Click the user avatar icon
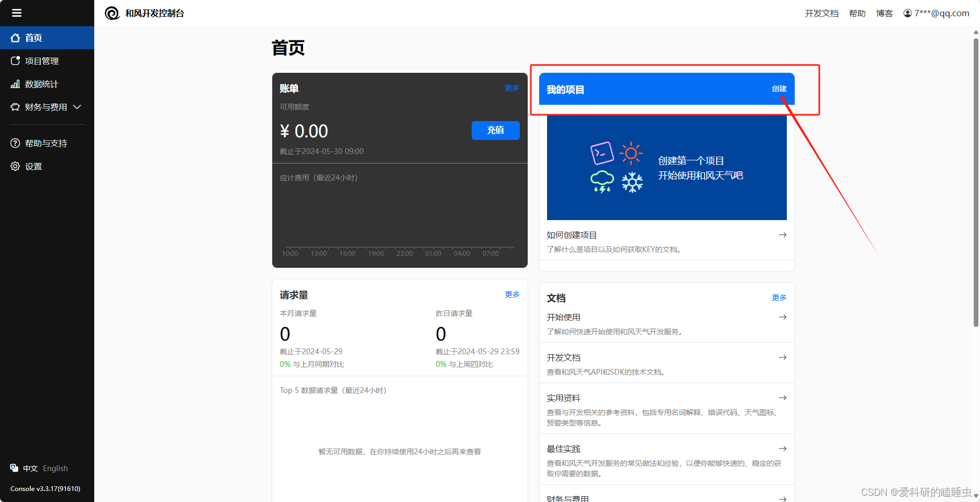The width and height of the screenshot is (980, 502). tap(908, 13)
